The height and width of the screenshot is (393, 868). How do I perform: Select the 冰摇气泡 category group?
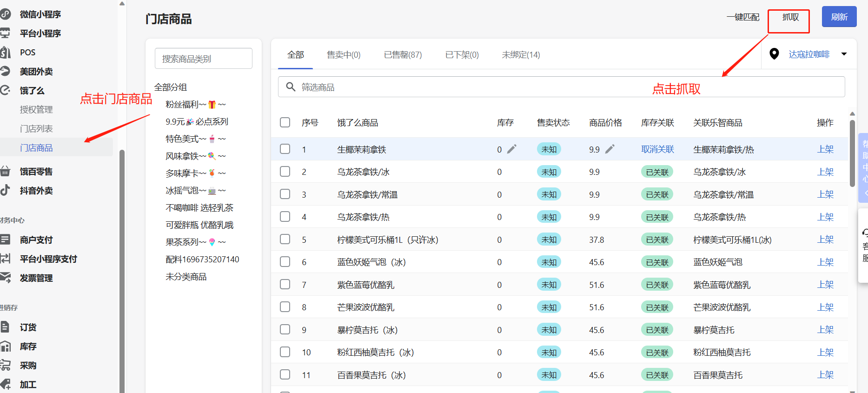(x=196, y=190)
